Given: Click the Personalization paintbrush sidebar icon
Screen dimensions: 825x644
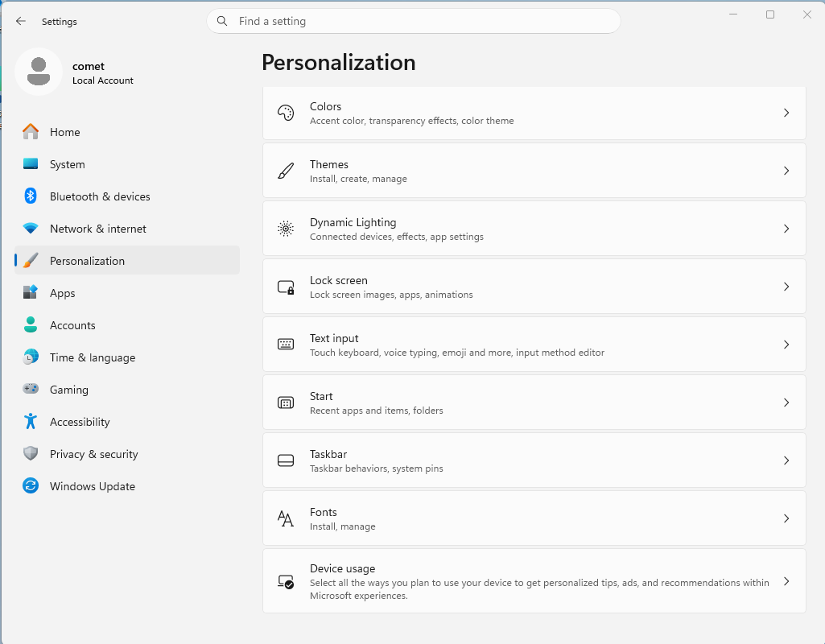Looking at the screenshot, I should (x=31, y=261).
